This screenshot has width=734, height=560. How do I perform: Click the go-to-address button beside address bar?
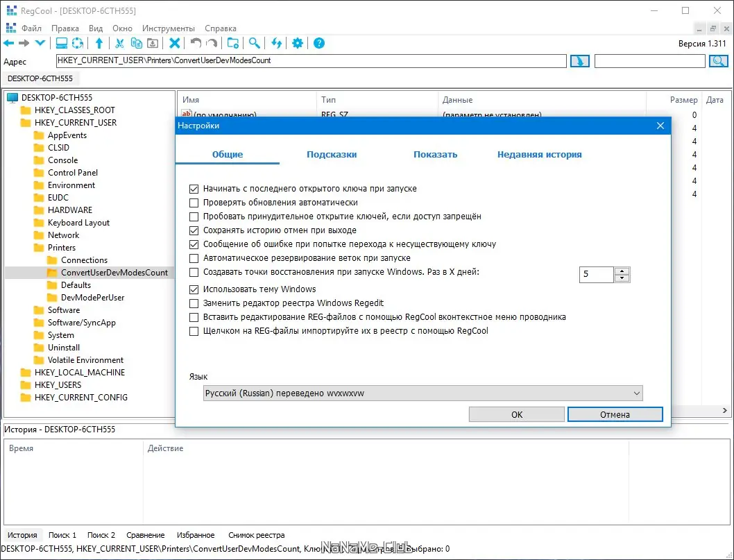click(x=579, y=61)
